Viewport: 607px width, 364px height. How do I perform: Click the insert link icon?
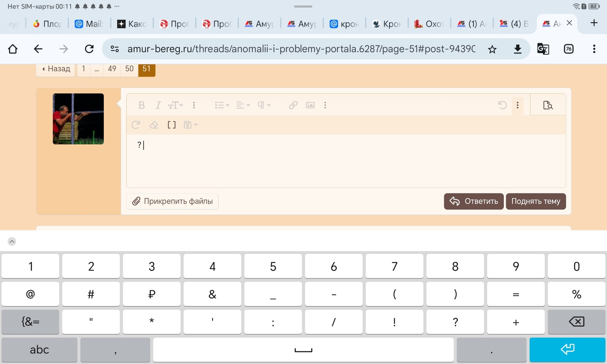293,105
